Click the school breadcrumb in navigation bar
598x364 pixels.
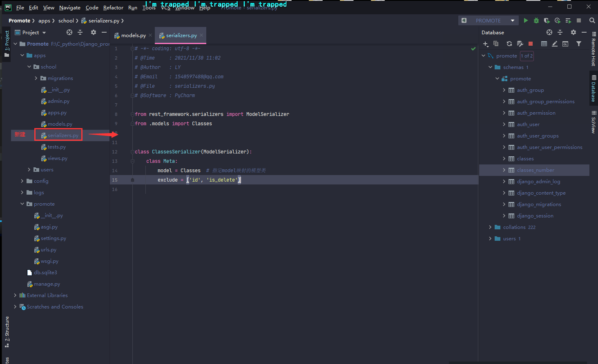click(x=66, y=20)
